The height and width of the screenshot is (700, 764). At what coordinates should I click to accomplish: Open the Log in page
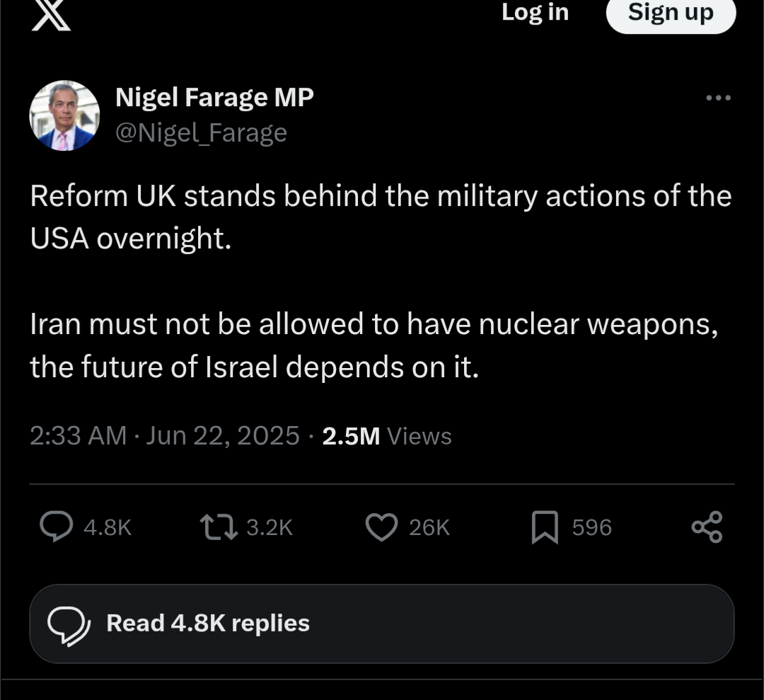[535, 12]
